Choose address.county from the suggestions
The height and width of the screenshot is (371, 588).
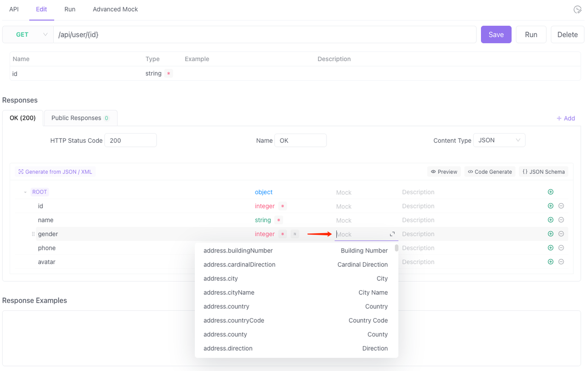pos(295,334)
